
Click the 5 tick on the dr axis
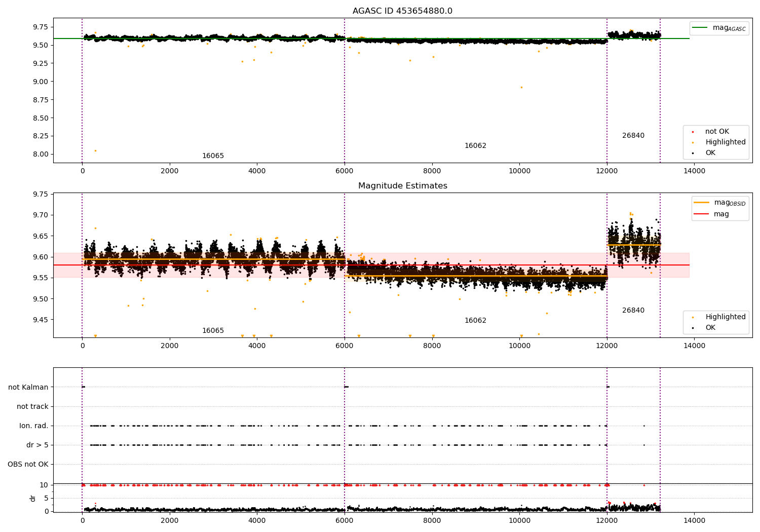(x=47, y=498)
